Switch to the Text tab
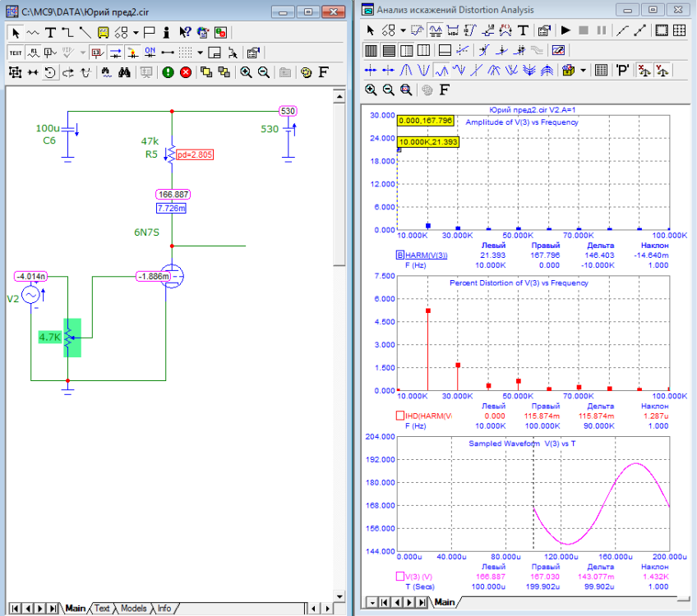697x616 pixels. click(x=102, y=609)
